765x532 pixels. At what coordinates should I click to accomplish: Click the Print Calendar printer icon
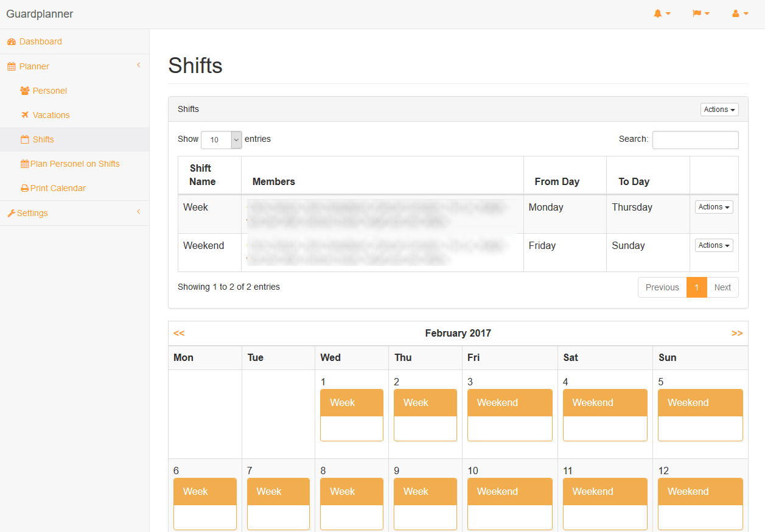click(x=25, y=189)
